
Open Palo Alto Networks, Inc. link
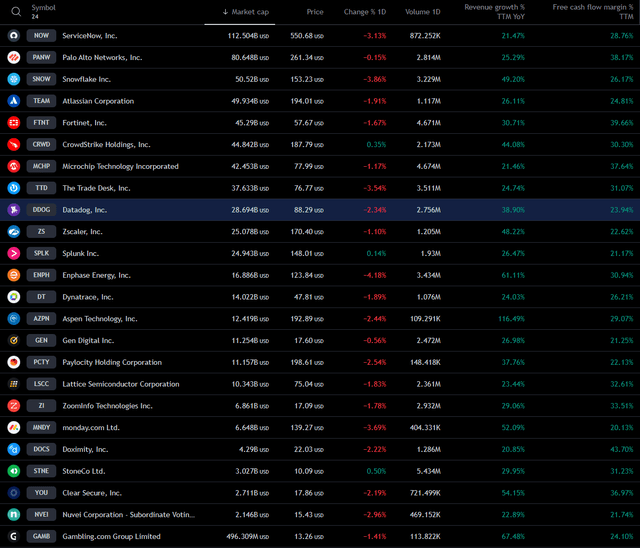click(102, 57)
